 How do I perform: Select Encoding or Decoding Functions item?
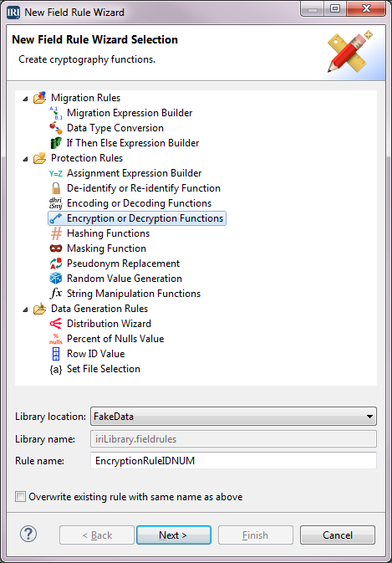click(139, 203)
